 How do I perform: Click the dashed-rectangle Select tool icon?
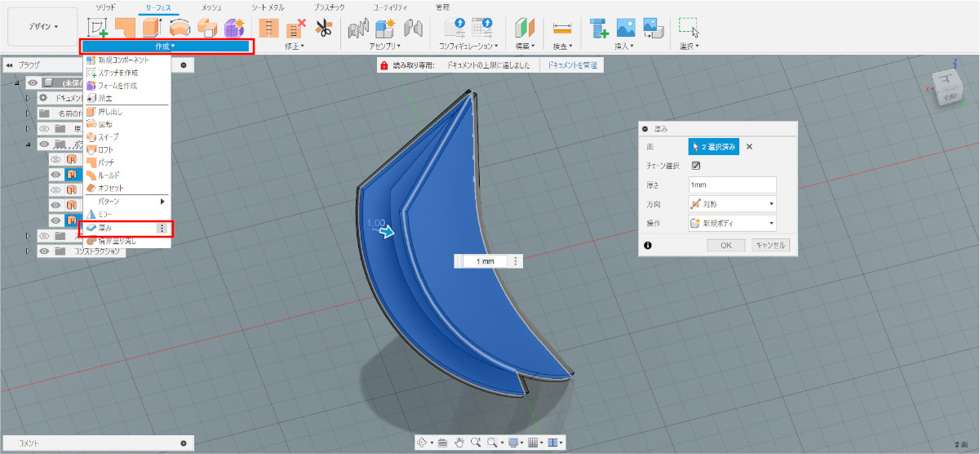[690, 27]
